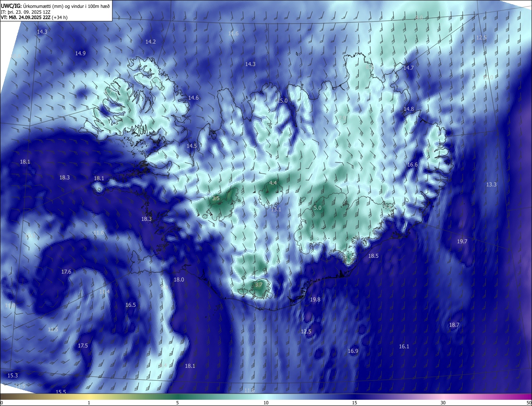Image resolution: width=532 pixels, height=406 pixels.
Task: Click the 14.6 value near Westfjords
Action: click(x=193, y=98)
